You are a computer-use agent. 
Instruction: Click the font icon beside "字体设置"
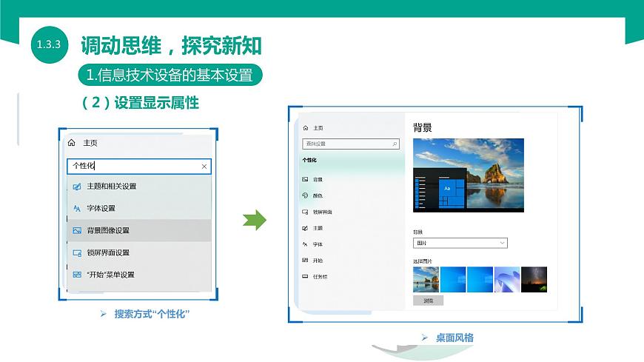tap(77, 208)
